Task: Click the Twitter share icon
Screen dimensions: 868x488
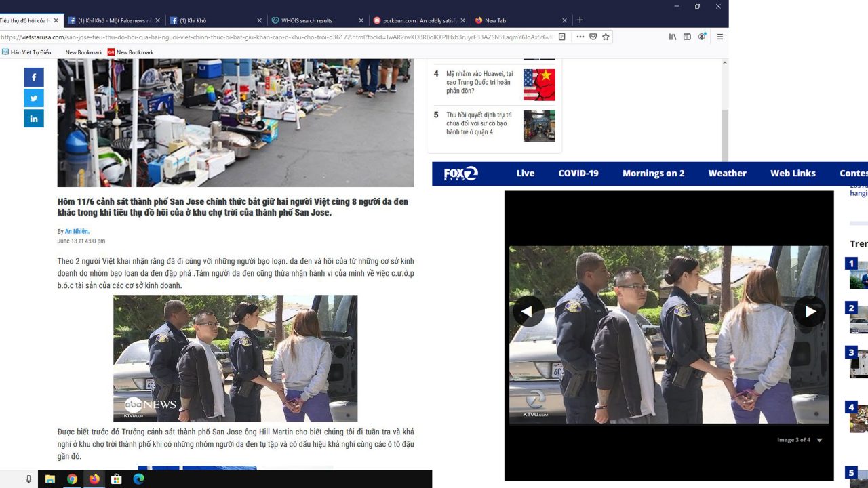Action: tap(34, 98)
